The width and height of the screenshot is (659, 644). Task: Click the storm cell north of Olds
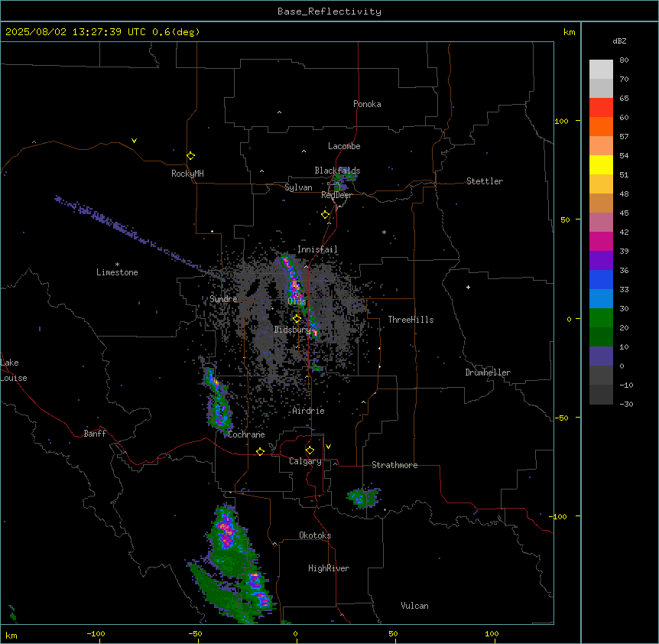(292, 278)
